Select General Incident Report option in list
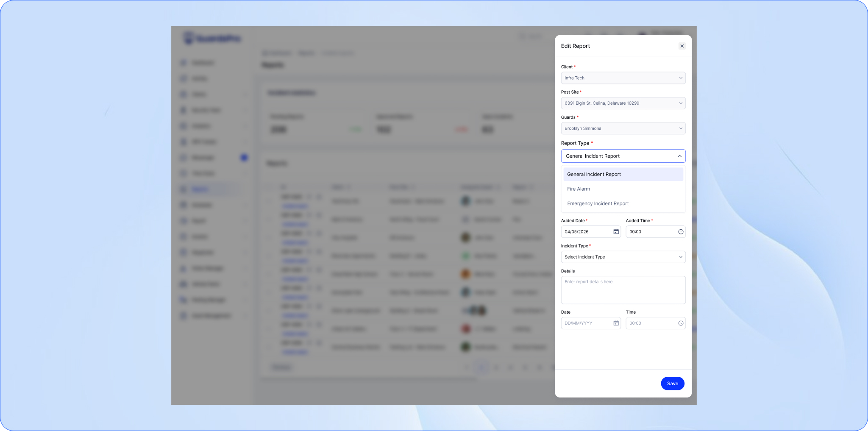 pyautogui.click(x=623, y=174)
